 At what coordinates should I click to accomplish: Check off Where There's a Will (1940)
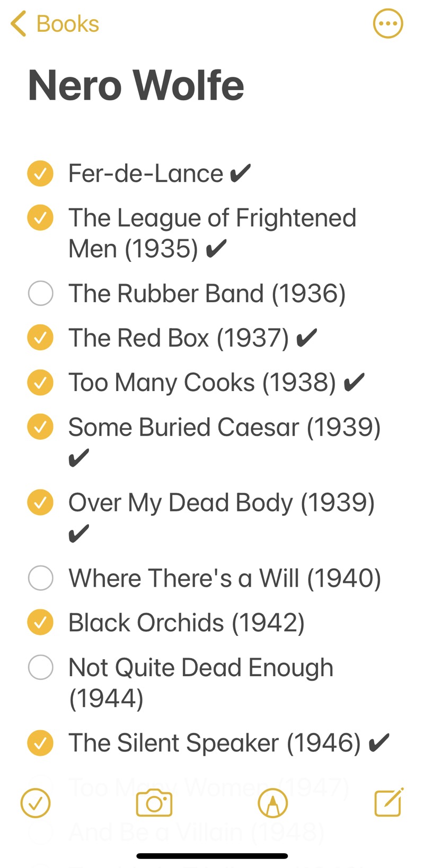click(x=40, y=578)
